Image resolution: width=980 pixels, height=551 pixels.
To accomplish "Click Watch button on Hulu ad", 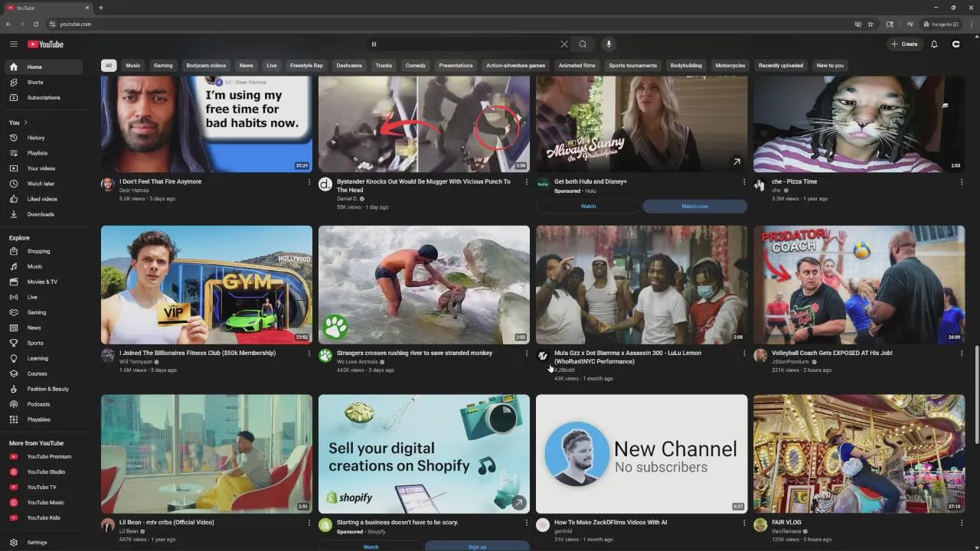I will pyautogui.click(x=588, y=207).
